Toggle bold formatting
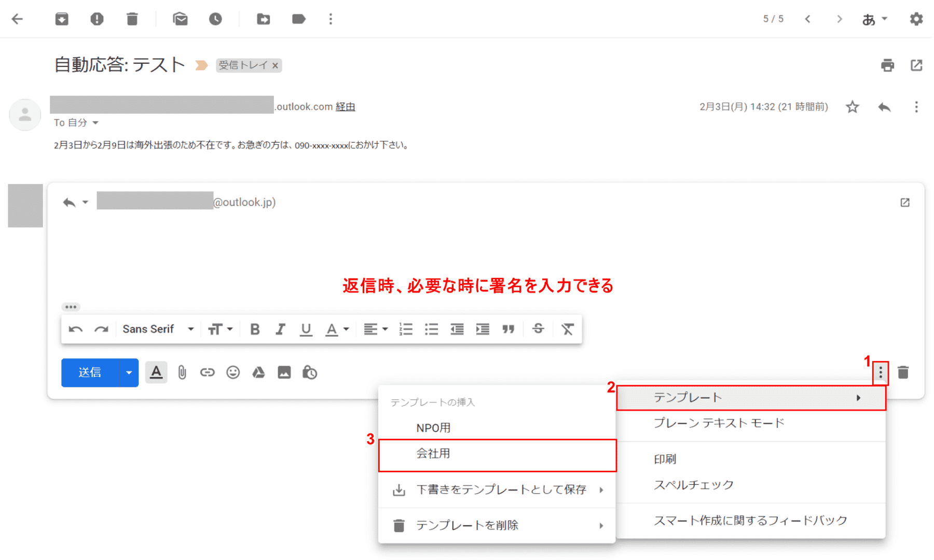Screen dimensions: 934x560 click(x=255, y=329)
